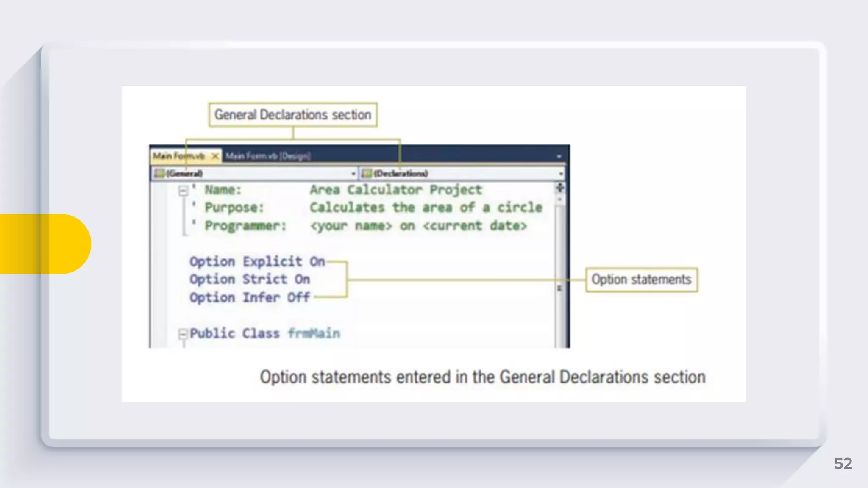Click the Option statements callout label
The width and height of the screenshot is (868, 488).
pos(641,280)
